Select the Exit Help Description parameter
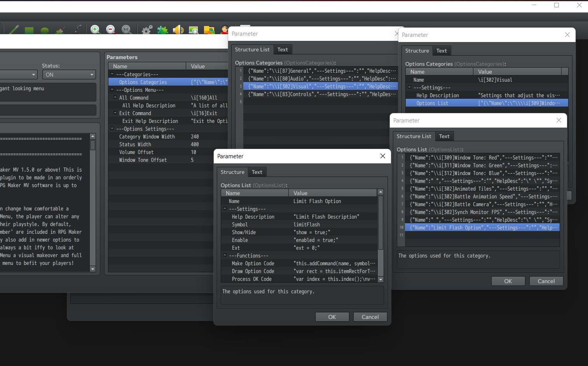Screen dimensions: 588x366 point(168,121)
